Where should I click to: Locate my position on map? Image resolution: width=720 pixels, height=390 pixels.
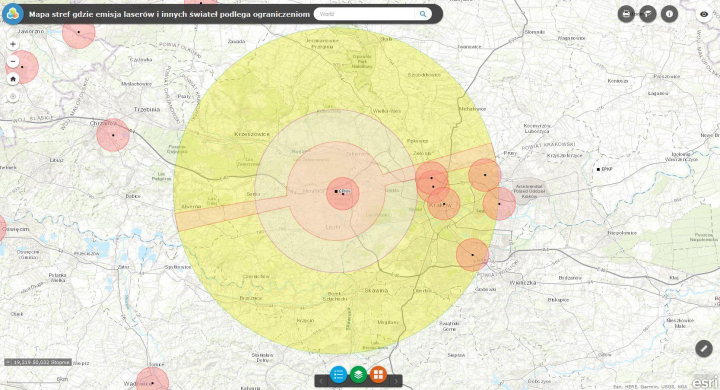13,96
